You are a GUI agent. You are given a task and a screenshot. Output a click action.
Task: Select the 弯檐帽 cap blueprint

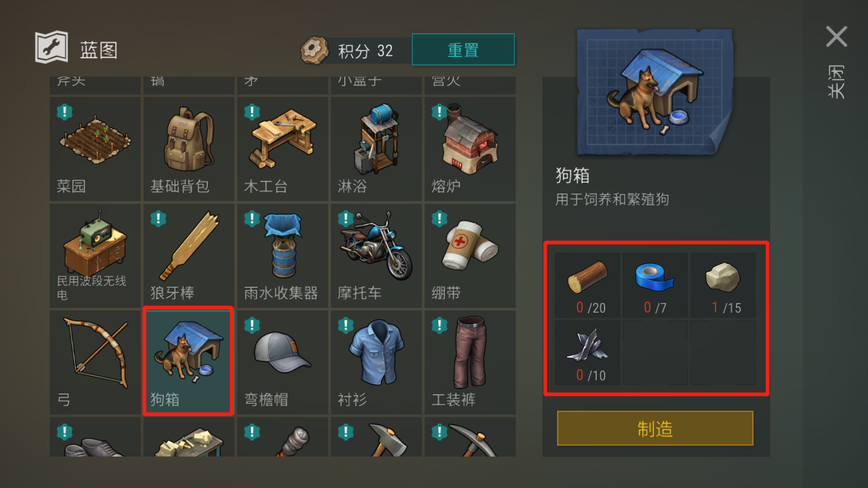tap(283, 362)
